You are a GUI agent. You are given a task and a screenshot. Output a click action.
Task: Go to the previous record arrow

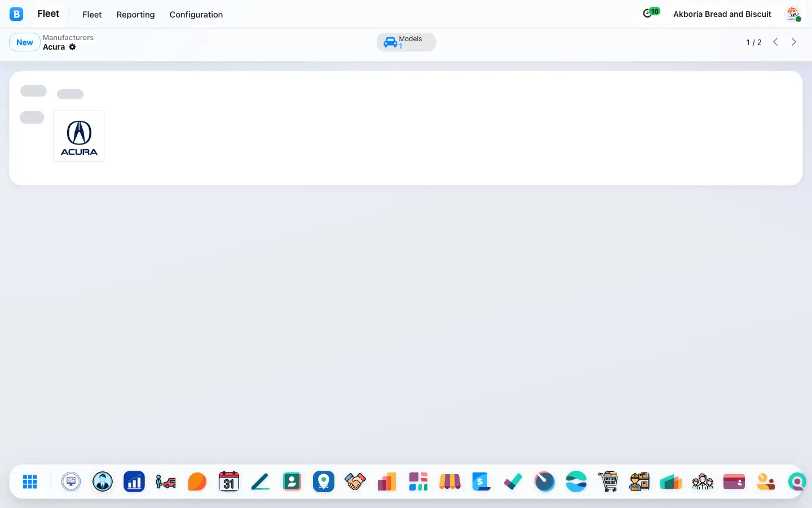coord(775,42)
